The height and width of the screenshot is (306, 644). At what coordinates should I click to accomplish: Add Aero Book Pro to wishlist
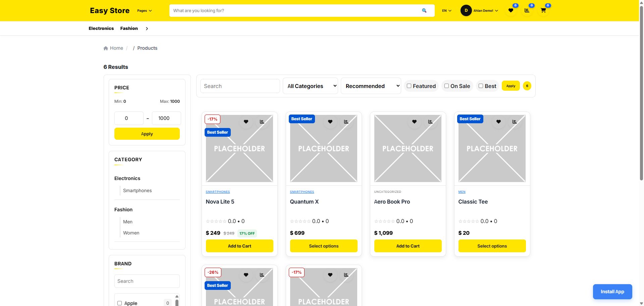pyautogui.click(x=414, y=122)
